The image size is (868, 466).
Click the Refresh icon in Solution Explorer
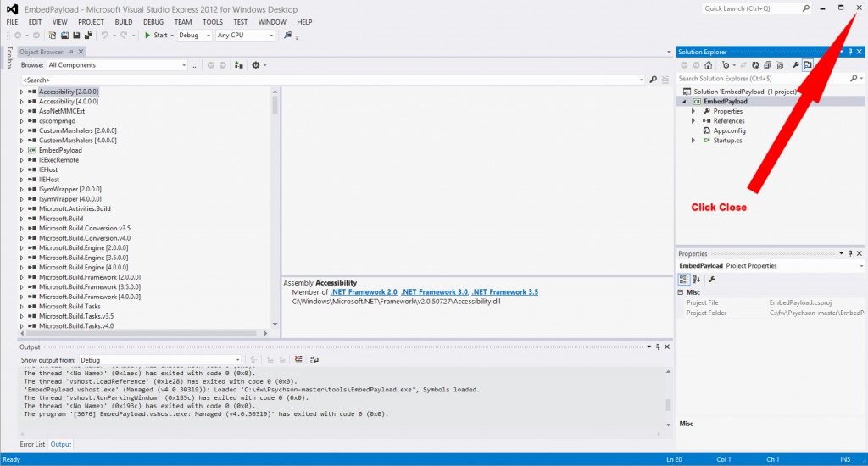point(755,65)
